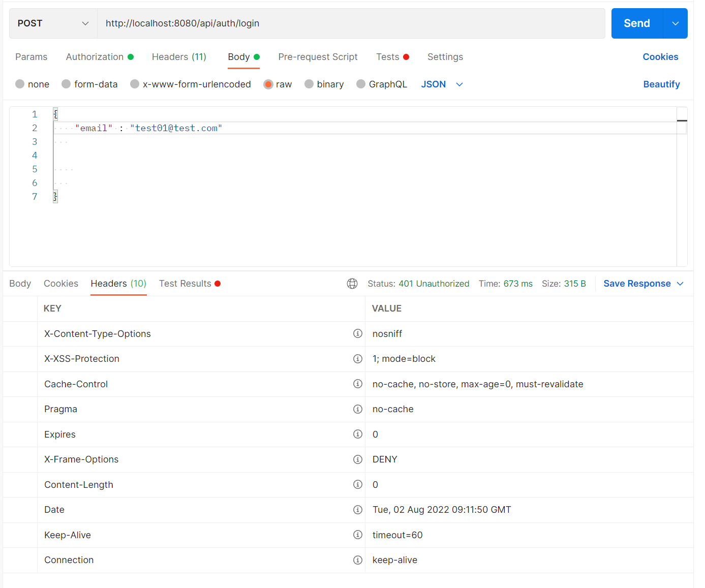This screenshot has height=588, width=705.
Task: Open the JSON format dropdown
Action: click(442, 84)
